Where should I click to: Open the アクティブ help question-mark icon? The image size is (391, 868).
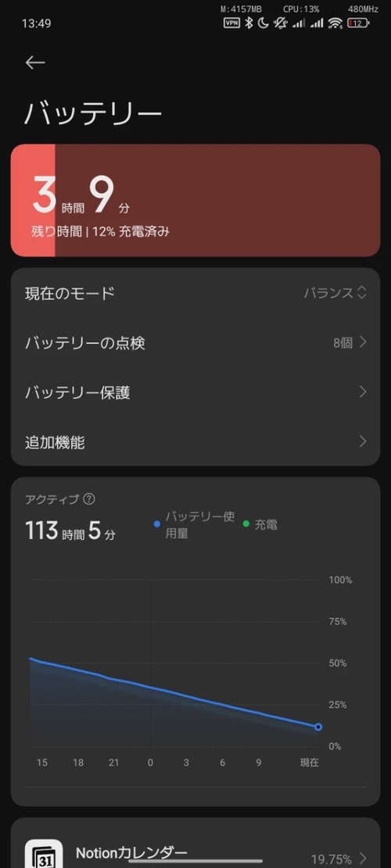[x=88, y=498]
